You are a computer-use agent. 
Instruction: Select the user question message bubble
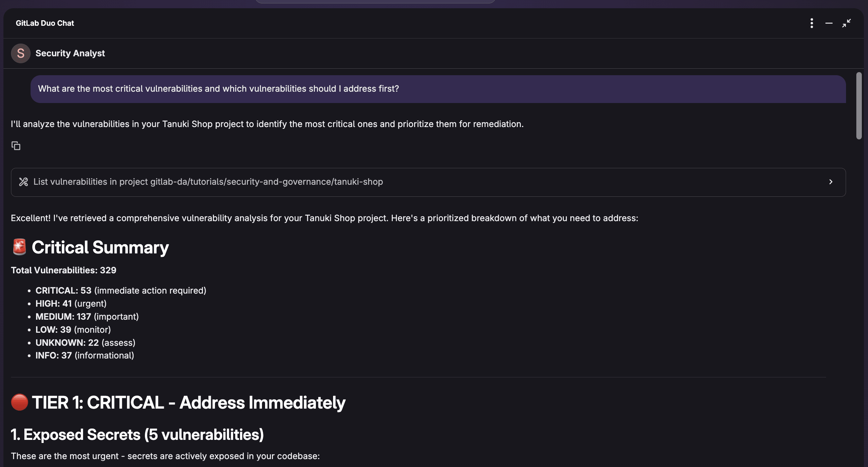point(438,89)
